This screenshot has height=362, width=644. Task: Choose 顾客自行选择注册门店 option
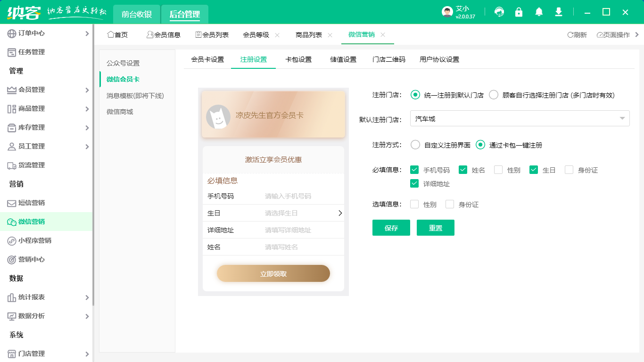(x=494, y=94)
